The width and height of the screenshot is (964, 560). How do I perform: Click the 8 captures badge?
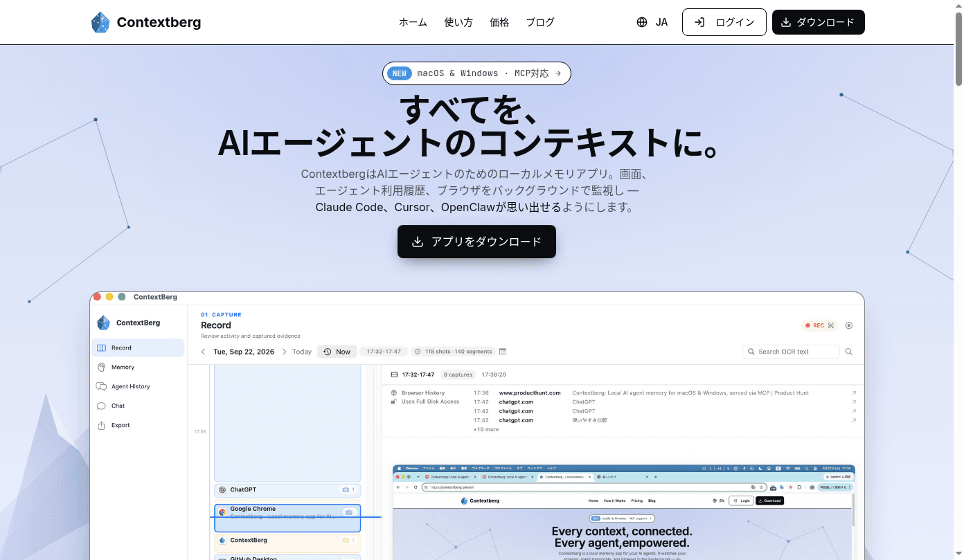[458, 374]
